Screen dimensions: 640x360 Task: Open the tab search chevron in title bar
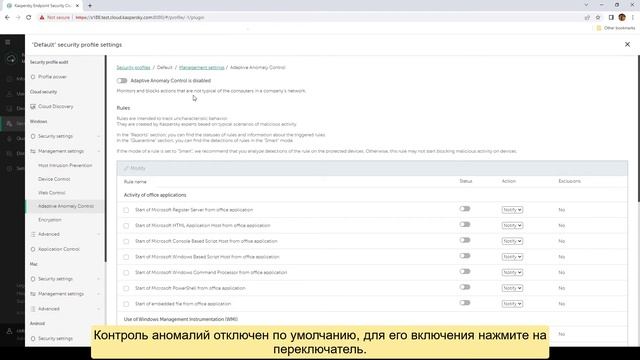pos(586,5)
